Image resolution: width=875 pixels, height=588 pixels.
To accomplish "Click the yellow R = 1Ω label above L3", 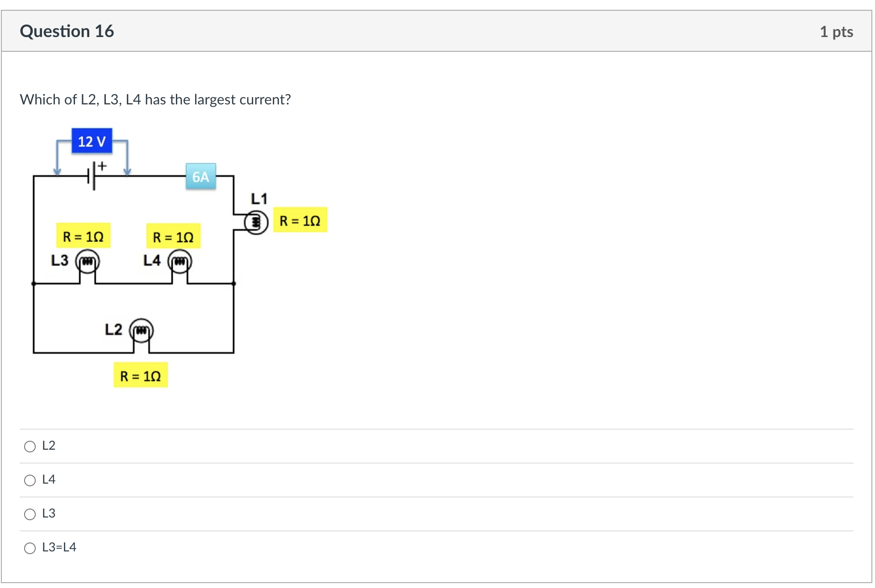I will tap(83, 236).
